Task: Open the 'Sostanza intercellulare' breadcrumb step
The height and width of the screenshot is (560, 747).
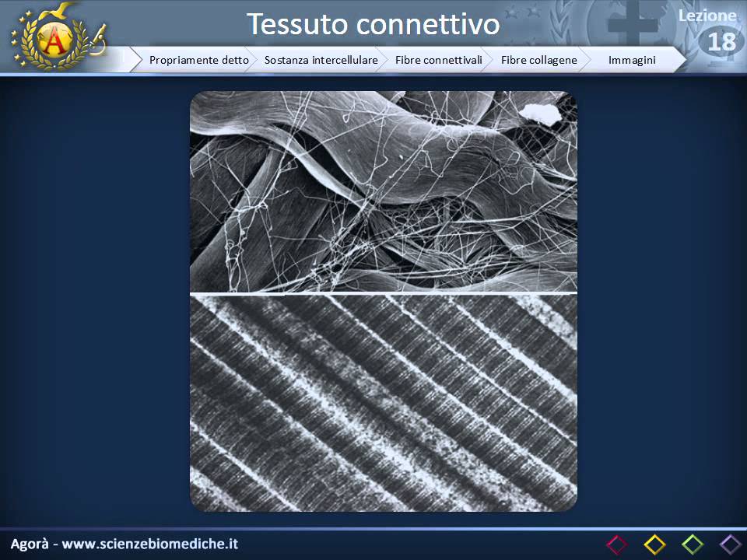Action: [321, 60]
